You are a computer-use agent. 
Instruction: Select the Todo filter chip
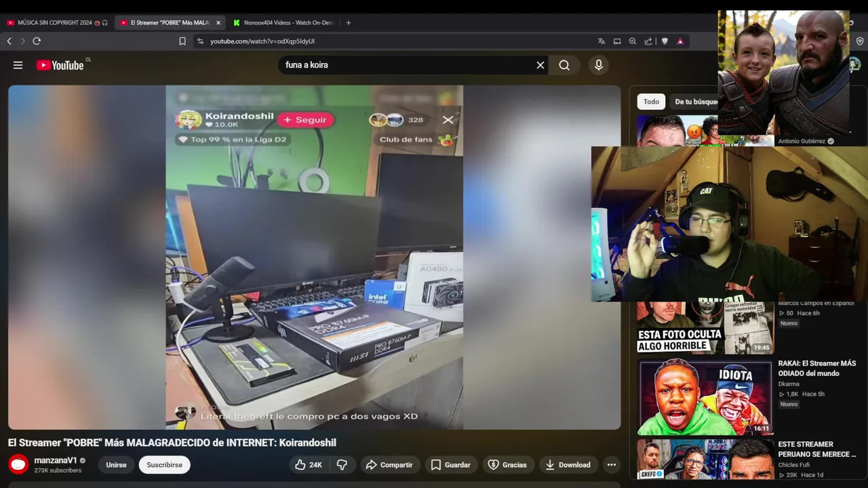pyautogui.click(x=651, y=102)
